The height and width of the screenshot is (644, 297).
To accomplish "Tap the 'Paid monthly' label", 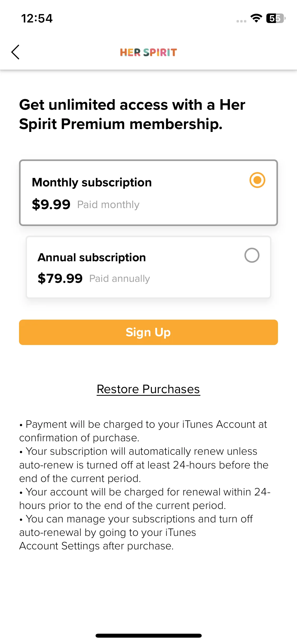I will tap(108, 205).
